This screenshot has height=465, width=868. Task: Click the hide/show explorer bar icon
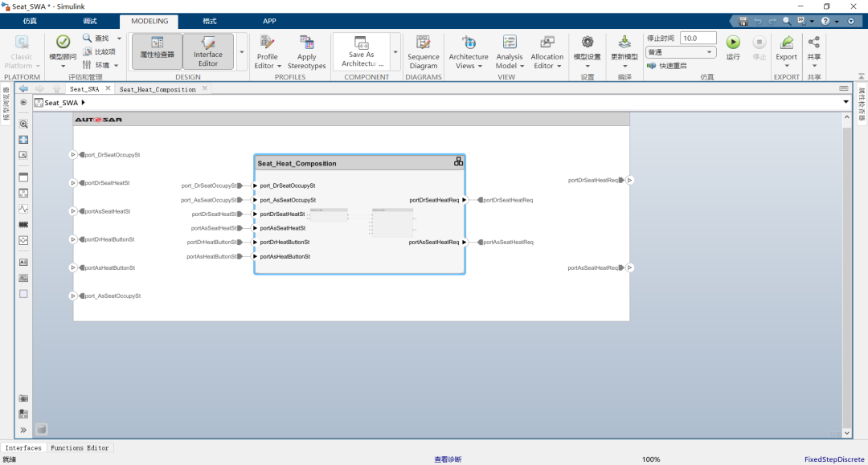click(x=23, y=102)
